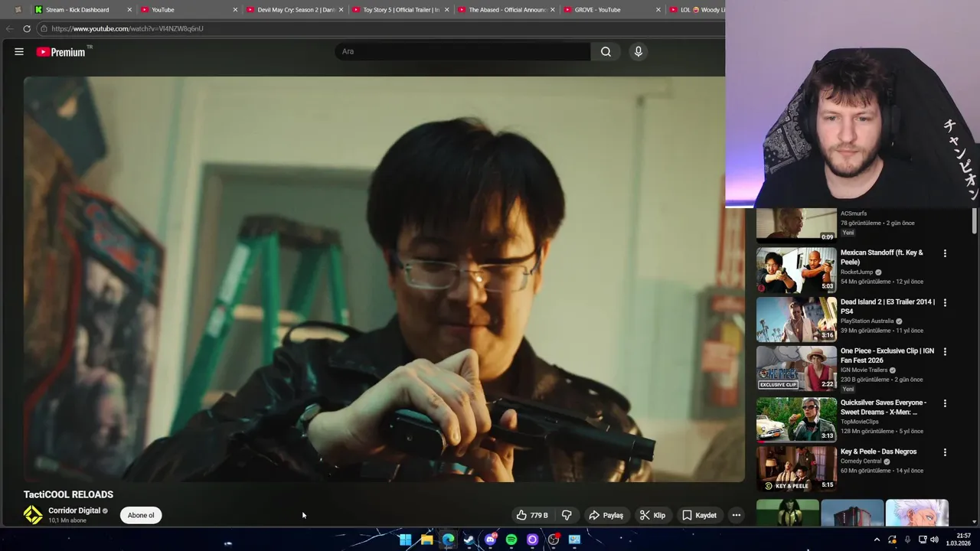Open the Corridor Digital channel name
Image resolution: width=980 pixels, height=551 pixels.
click(74, 510)
